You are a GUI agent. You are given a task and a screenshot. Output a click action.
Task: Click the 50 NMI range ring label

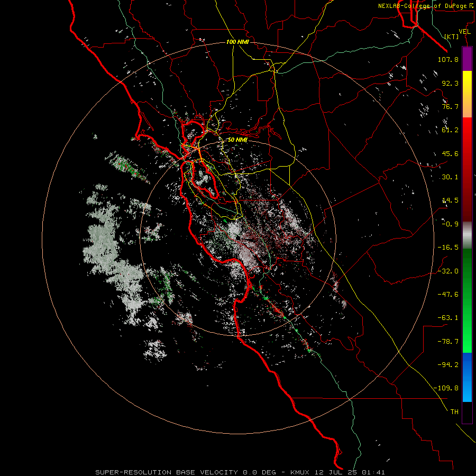click(x=237, y=140)
